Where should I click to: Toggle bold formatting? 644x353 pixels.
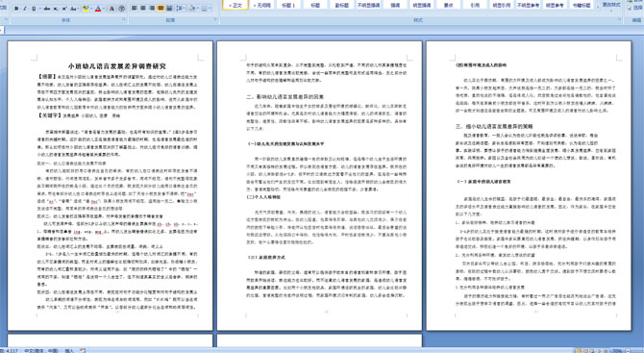[16, 9]
